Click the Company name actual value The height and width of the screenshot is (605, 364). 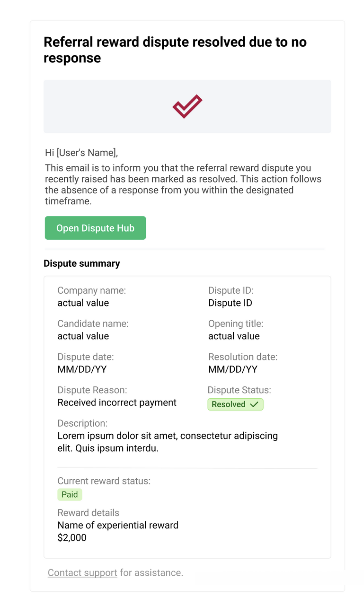83,303
